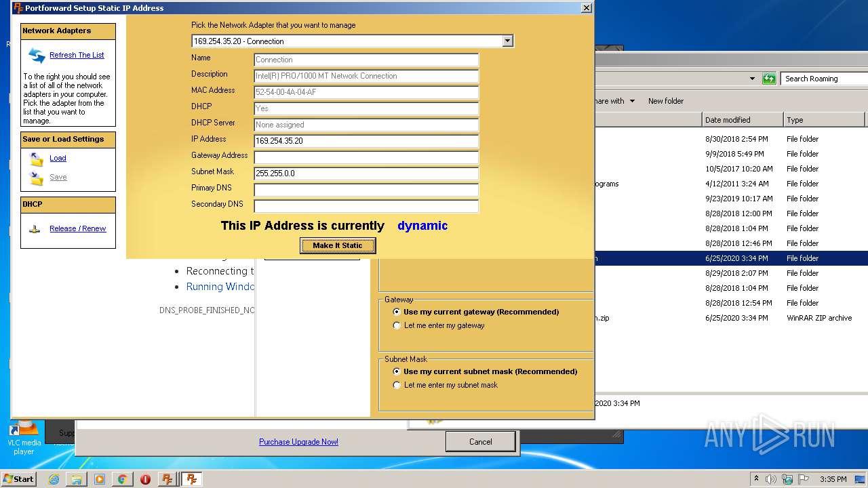868x488 pixels.
Task: Click the Load link
Action: tap(58, 158)
